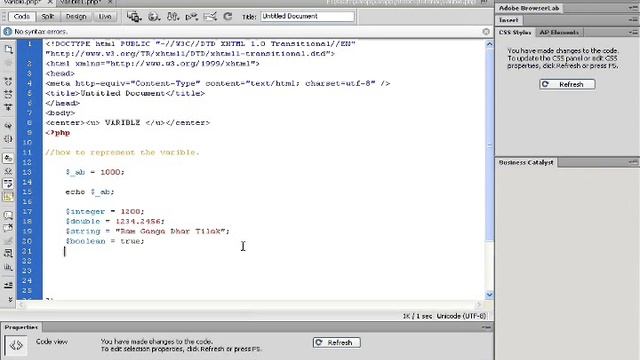Viewport: 640px width, 360px height.
Task: Switch to the first variable.php document tab
Action: tap(22, 2)
